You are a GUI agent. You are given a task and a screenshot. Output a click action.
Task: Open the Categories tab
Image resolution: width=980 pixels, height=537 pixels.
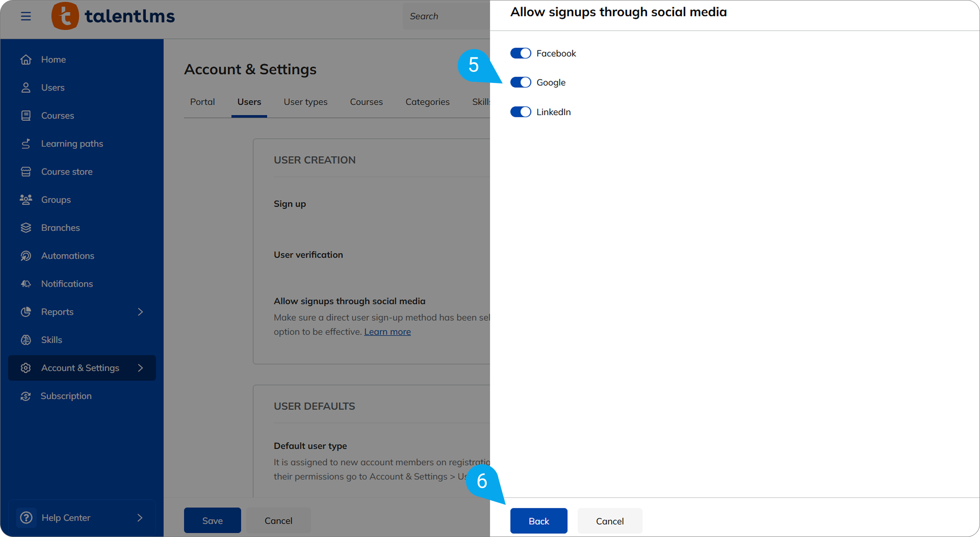pos(427,102)
